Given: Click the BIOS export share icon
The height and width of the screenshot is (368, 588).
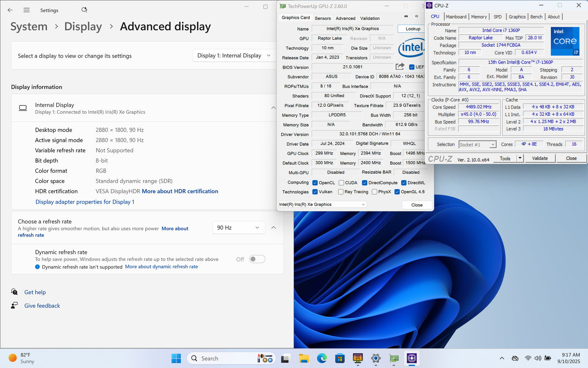Looking at the screenshot, I should tap(400, 67).
